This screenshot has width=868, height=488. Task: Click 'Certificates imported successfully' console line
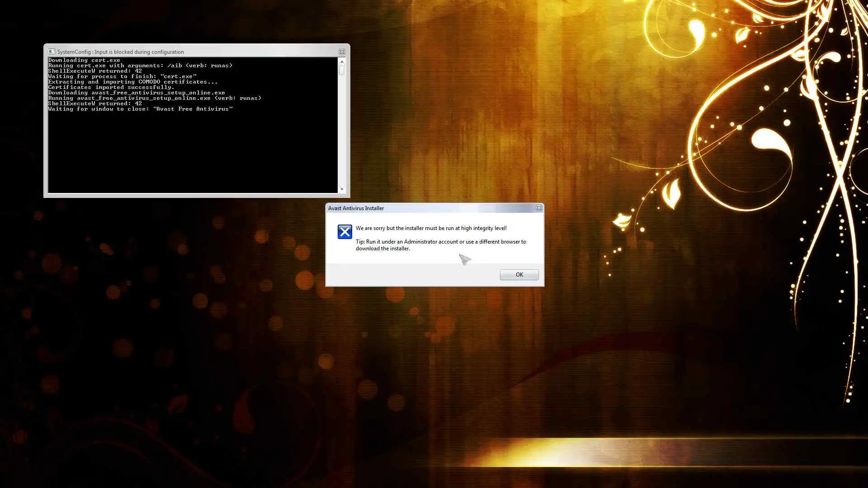coord(111,87)
